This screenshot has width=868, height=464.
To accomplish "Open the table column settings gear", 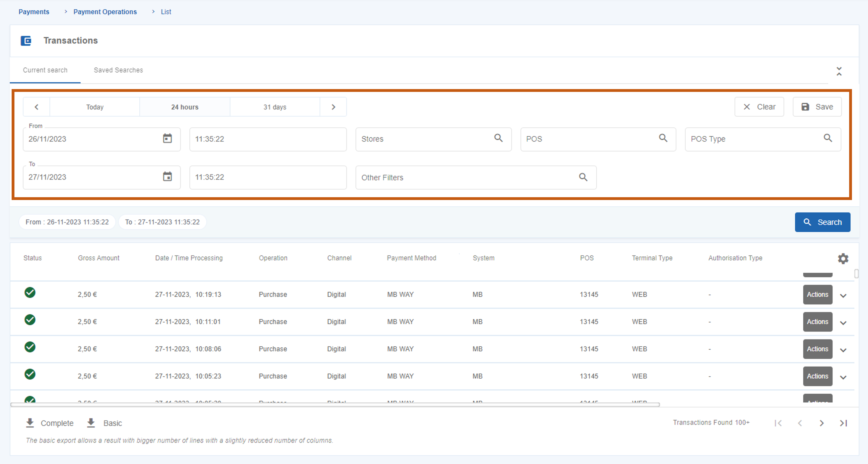I will pos(843,258).
